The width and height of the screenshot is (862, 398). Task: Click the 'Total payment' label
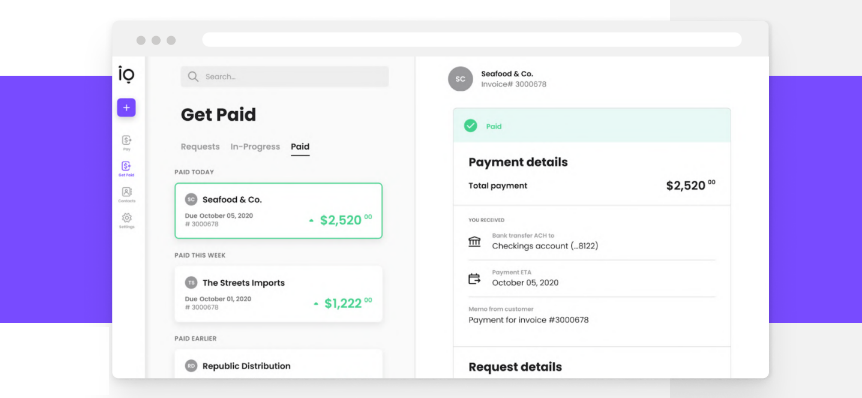click(x=498, y=186)
